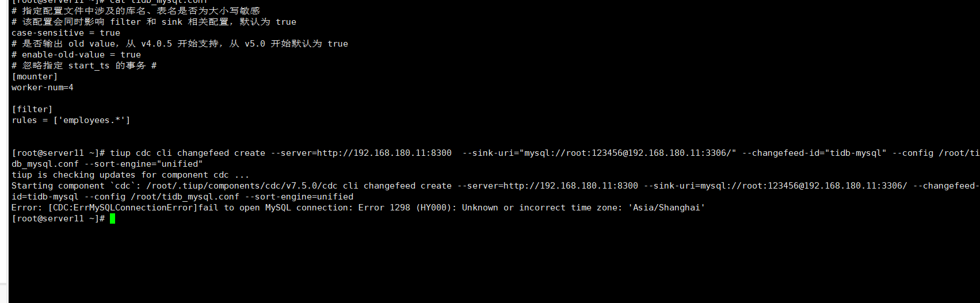Click the commented enable-old-value = true line
Viewport: 980px width, 303px height.
coord(76,55)
